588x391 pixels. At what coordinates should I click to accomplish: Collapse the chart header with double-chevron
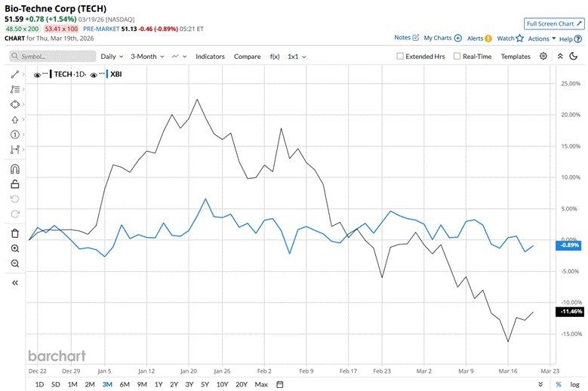560,56
